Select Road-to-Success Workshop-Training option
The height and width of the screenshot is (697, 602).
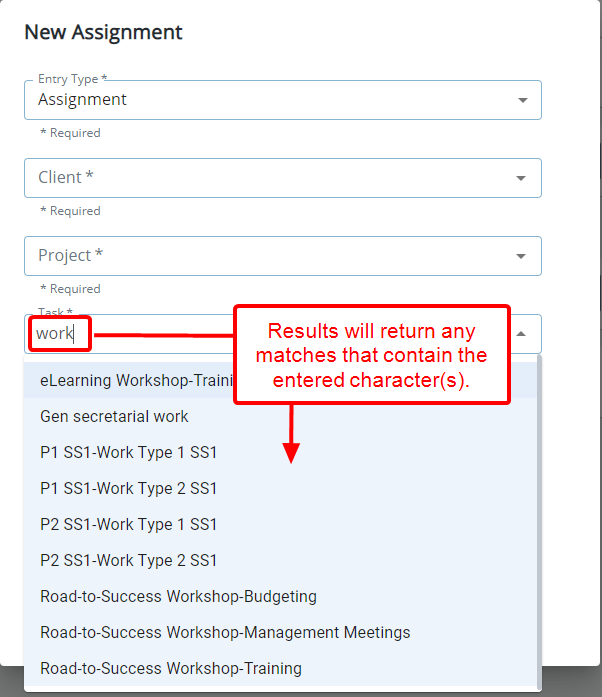[170, 668]
